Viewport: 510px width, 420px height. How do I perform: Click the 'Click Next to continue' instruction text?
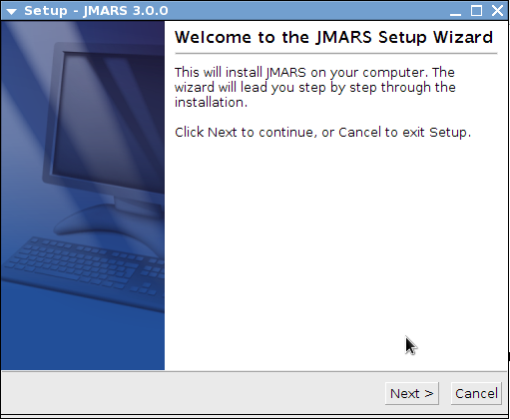322,133
